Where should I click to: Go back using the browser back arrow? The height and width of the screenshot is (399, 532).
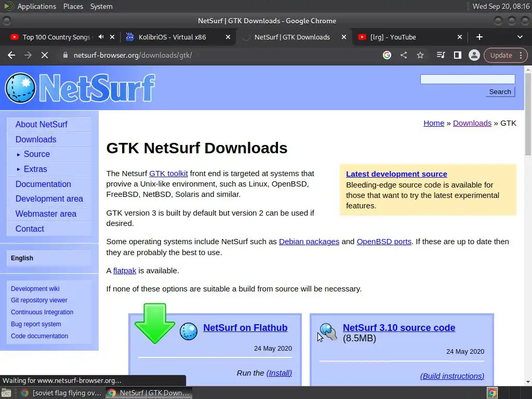click(x=11, y=55)
